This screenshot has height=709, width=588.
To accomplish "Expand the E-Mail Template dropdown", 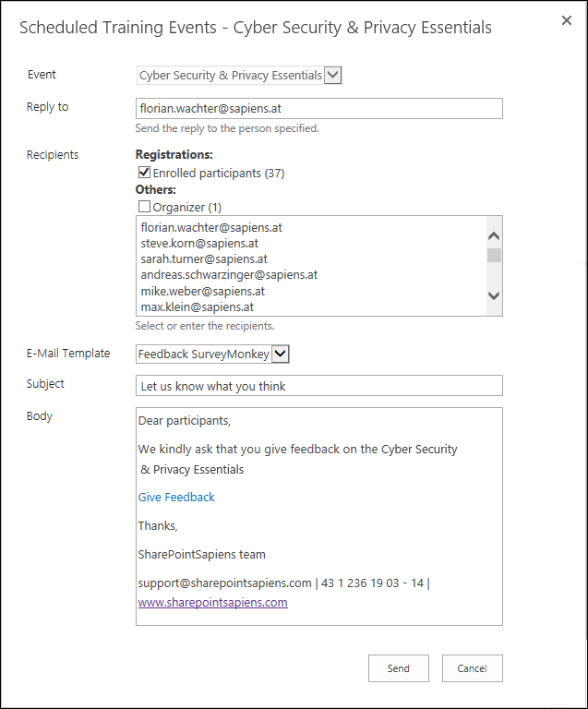I will click(282, 354).
